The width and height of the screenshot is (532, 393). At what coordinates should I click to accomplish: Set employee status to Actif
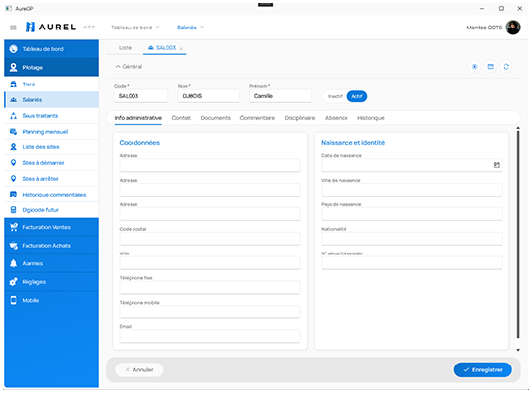tap(357, 96)
